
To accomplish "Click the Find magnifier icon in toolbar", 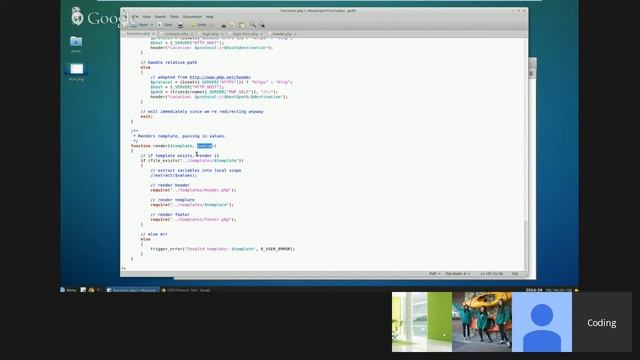I will (253, 25).
